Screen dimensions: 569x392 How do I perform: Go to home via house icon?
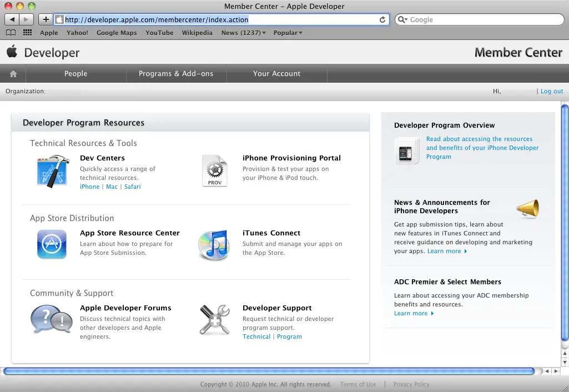pos(13,74)
